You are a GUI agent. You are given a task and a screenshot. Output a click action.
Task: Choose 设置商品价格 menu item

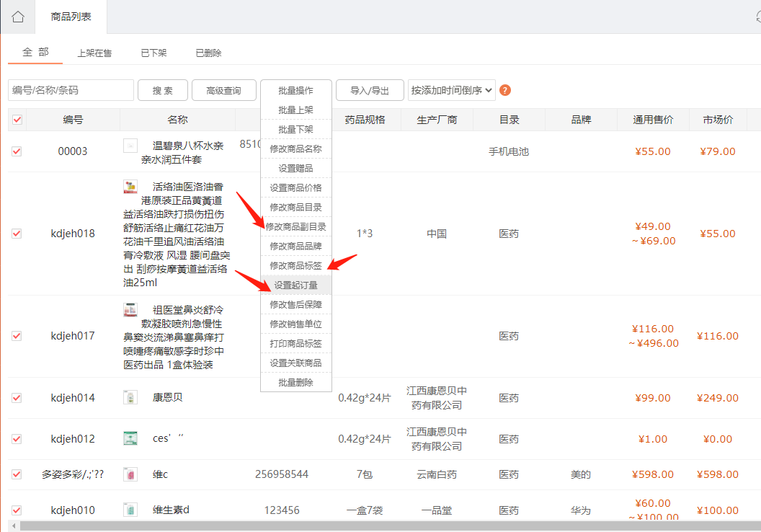coord(296,188)
